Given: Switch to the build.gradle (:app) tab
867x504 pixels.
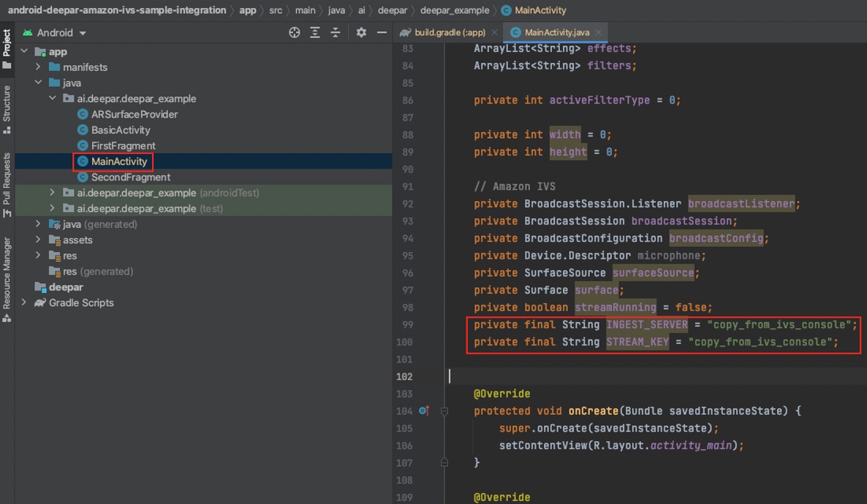Looking at the screenshot, I should pos(449,32).
